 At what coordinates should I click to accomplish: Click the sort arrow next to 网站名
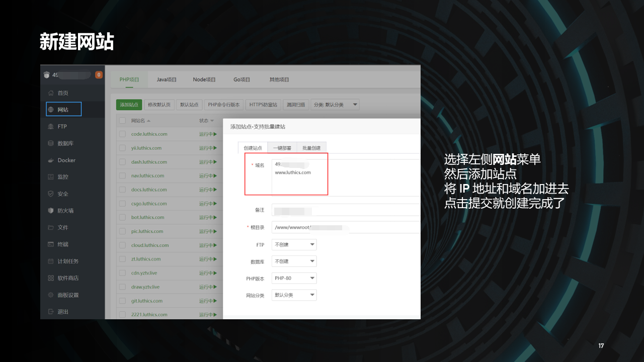148,121
